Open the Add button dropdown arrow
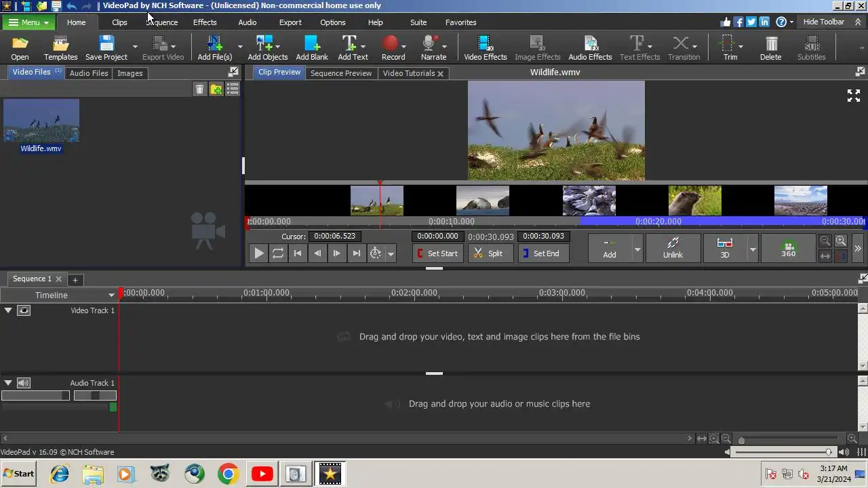The height and width of the screenshot is (488, 868). [637, 249]
